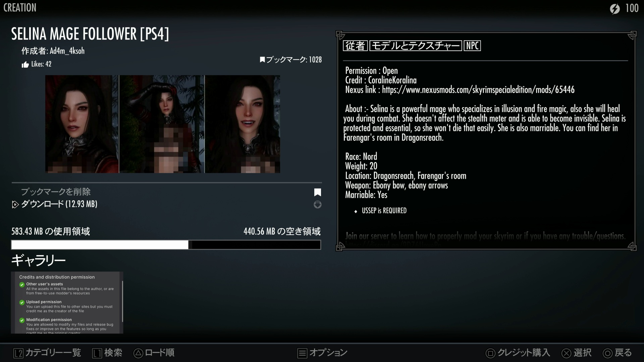
Task: Click the NPC category tag
Action: (472, 46)
